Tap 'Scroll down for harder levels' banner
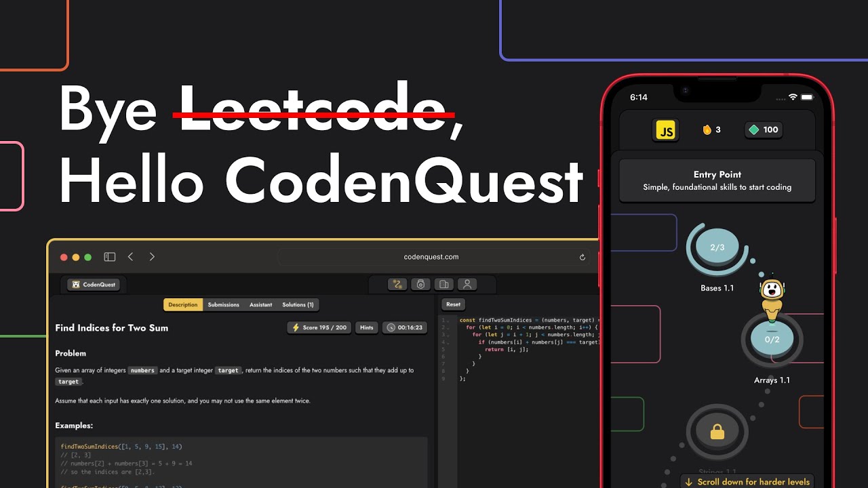868x488 pixels. (x=747, y=482)
